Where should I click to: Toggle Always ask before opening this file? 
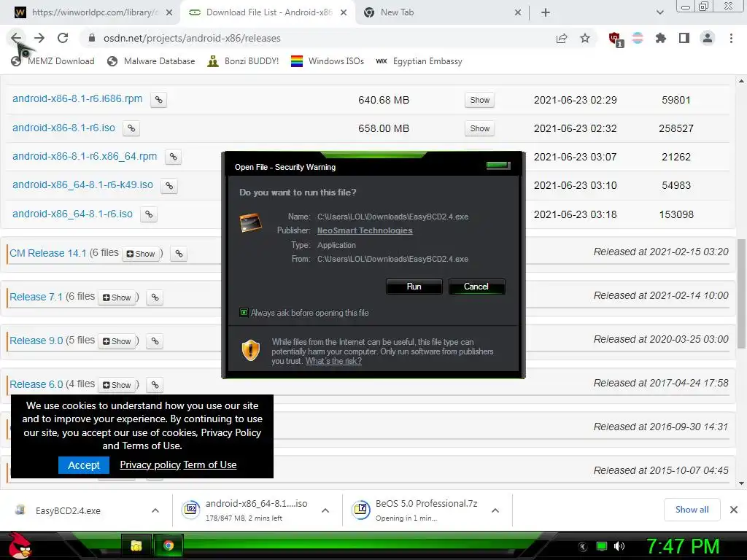pos(244,313)
